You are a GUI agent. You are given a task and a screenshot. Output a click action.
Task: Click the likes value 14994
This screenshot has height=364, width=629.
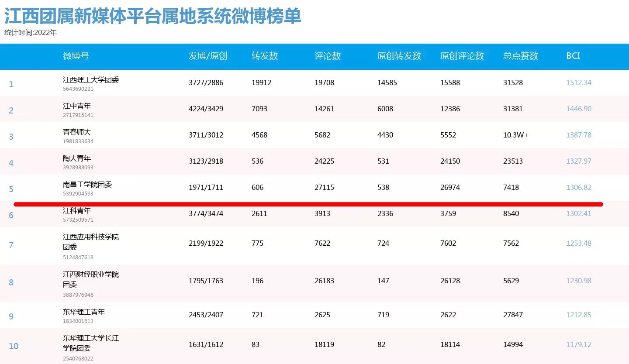(513, 344)
